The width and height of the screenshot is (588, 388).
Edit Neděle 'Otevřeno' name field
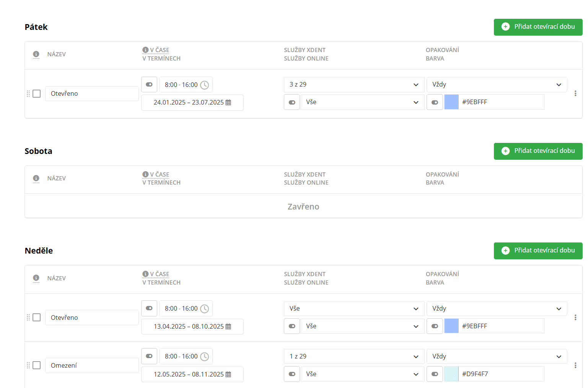pyautogui.click(x=92, y=318)
